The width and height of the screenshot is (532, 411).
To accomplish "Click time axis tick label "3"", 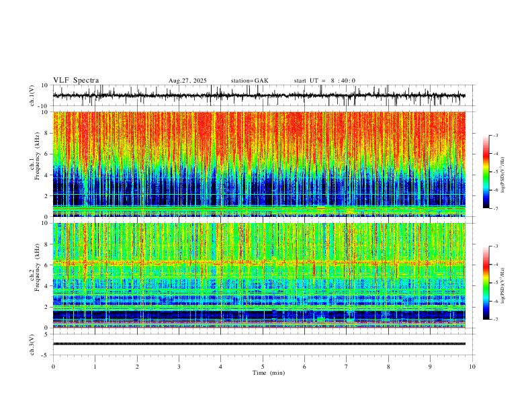I will 179,367.
